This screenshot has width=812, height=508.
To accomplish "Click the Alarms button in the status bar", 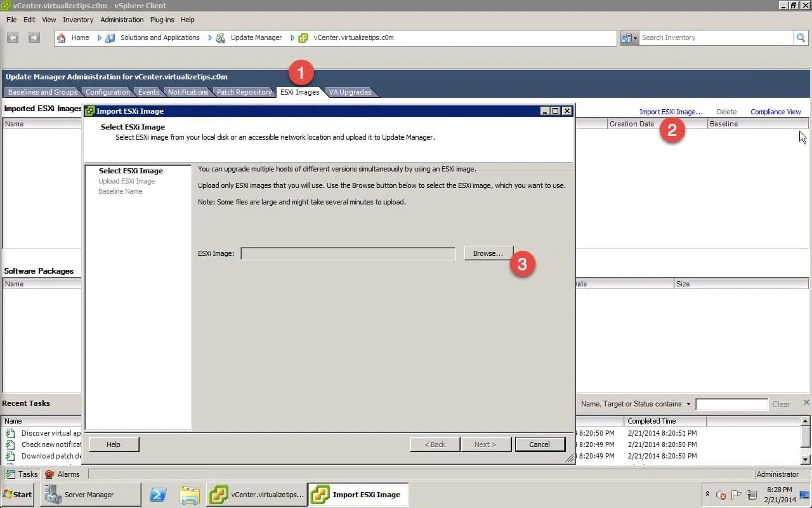I will 62,474.
